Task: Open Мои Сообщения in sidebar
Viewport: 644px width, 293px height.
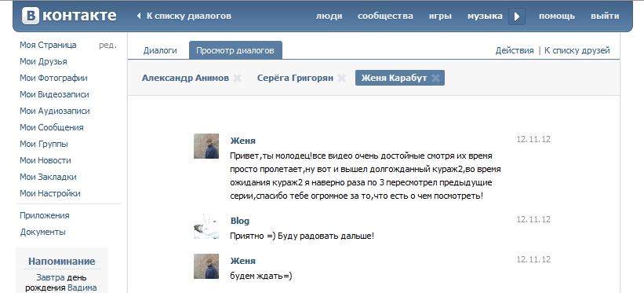Action: (x=52, y=127)
